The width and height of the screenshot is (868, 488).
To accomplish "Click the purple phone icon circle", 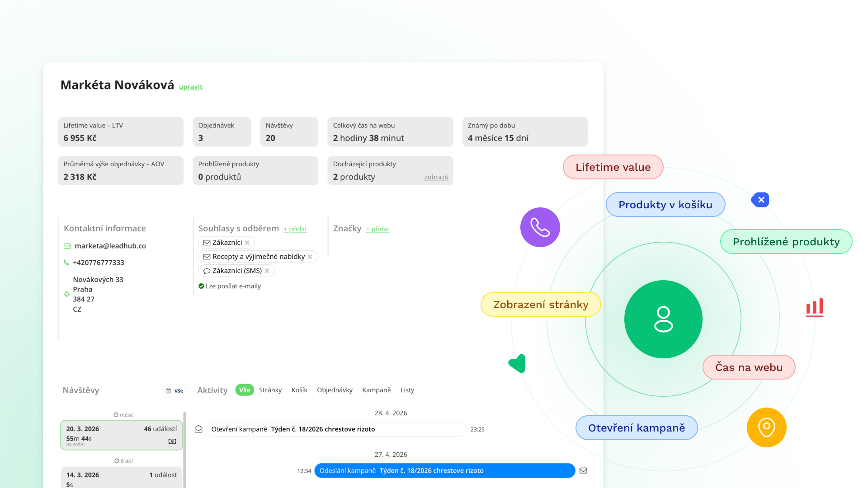I will (x=540, y=227).
